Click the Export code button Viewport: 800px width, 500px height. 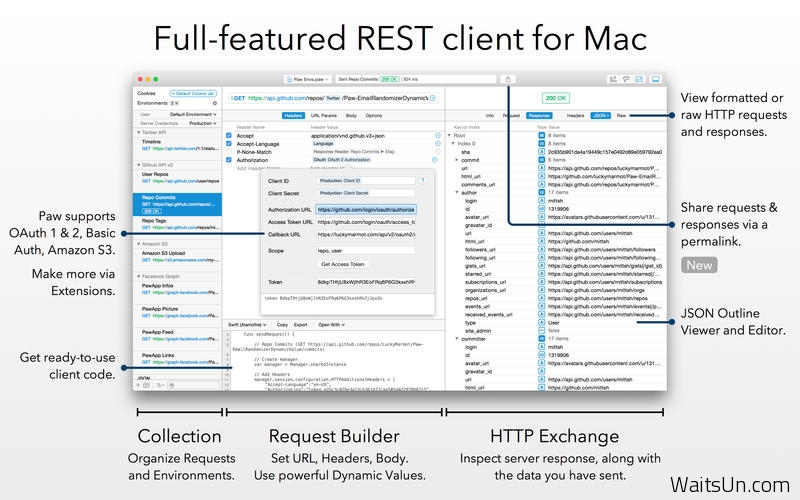(x=301, y=324)
